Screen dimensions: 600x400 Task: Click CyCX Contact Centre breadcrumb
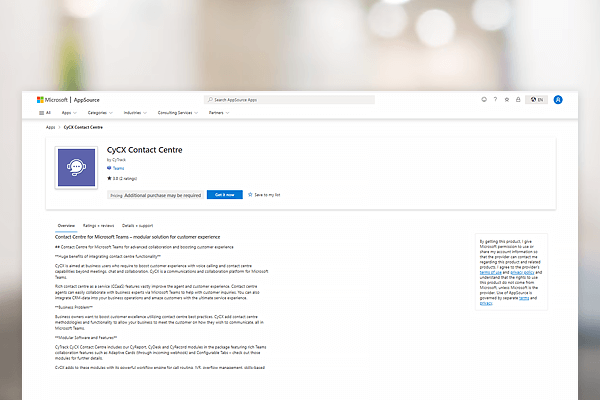pyautogui.click(x=83, y=127)
